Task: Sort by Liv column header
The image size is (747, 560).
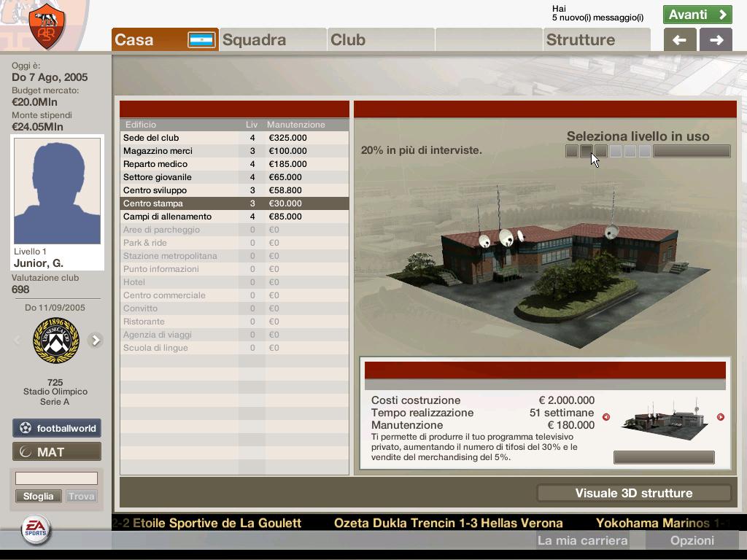Action: [x=252, y=125]
